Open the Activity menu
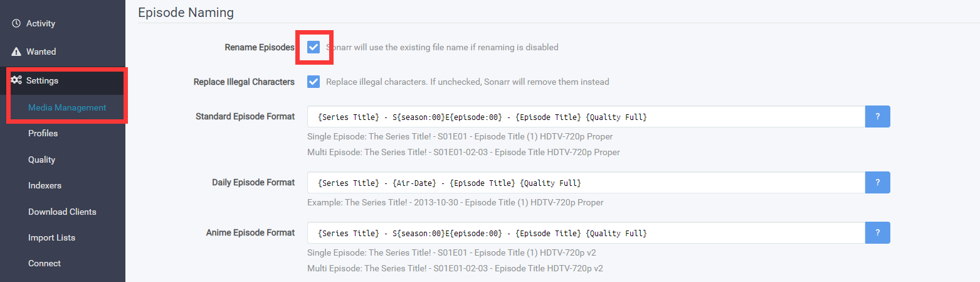980x282 pixels. coord(41,24)
